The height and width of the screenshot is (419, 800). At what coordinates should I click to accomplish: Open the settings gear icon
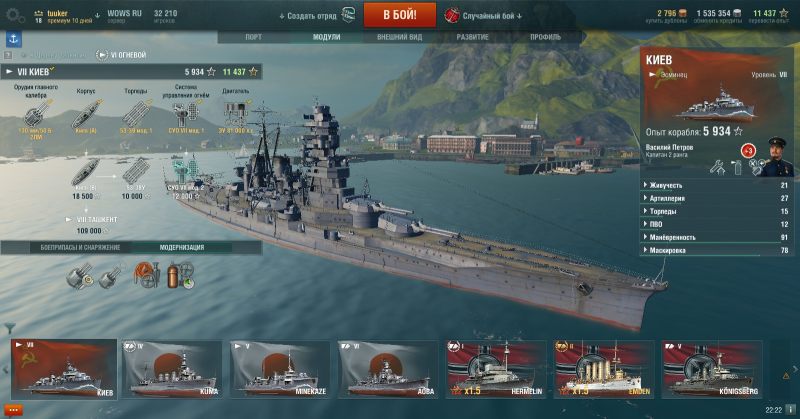click(x=14, y=16)
